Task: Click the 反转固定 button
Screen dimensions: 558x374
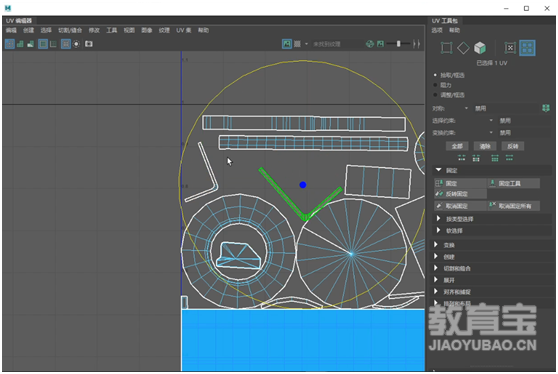Action: coord(460,194)
